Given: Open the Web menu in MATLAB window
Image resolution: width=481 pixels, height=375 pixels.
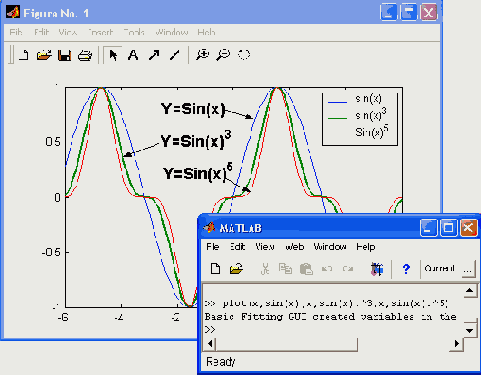Looking at the screenshot, I should click(295, 247).
